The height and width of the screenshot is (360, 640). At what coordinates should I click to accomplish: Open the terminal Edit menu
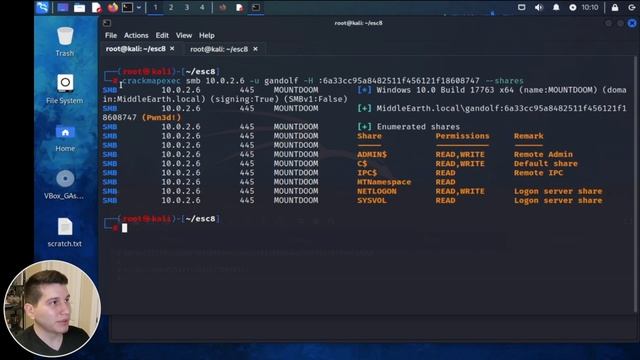(x=162, y=36)
